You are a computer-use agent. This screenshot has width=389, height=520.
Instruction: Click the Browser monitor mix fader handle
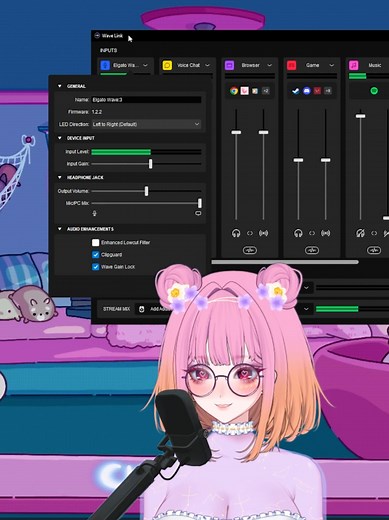pos(236,132)
